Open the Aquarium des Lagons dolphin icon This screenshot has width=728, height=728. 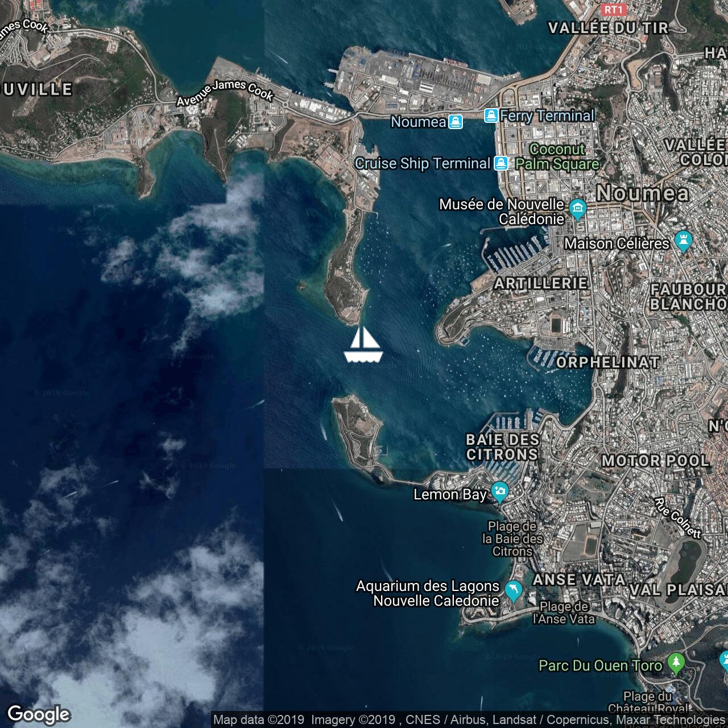[514, 591]
